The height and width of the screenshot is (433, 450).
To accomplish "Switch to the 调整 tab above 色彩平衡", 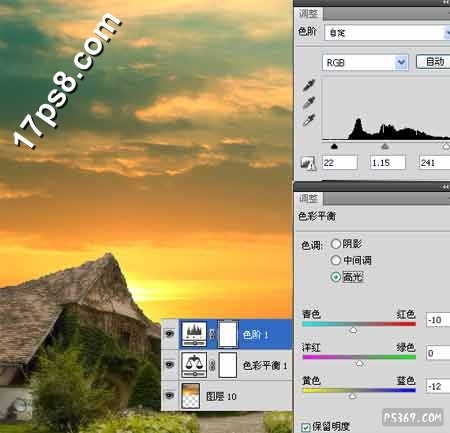I will tap(308, 199).
